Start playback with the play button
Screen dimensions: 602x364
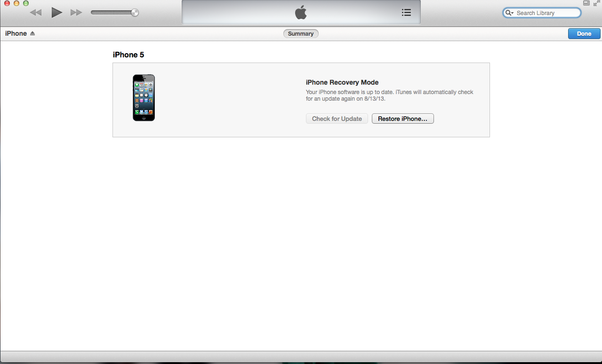click(56, 13)
